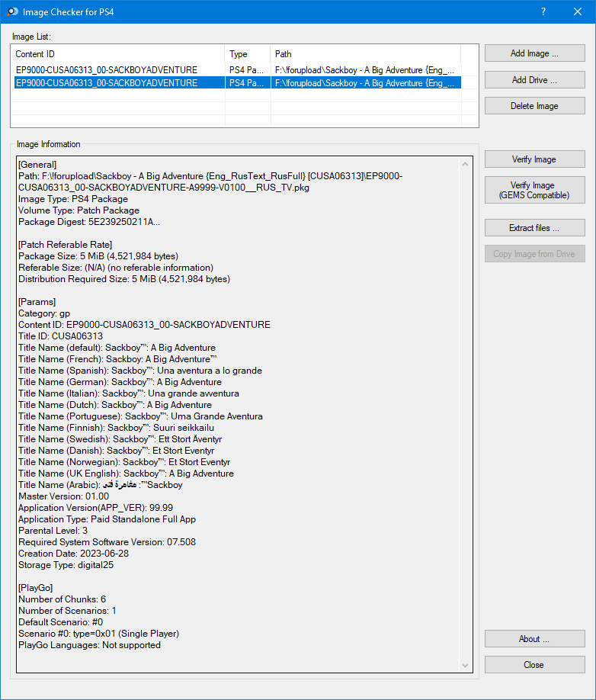Click the up arrow of information scrollbar

tap(465, 164)
